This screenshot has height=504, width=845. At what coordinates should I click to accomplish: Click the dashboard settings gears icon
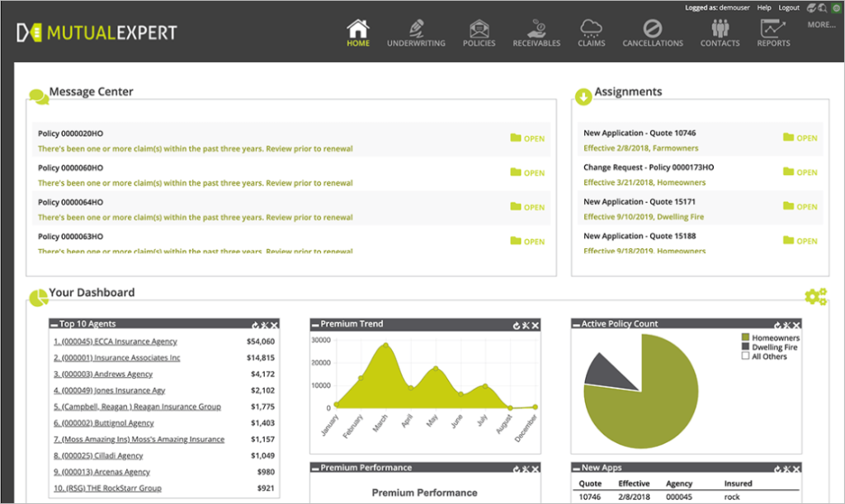coord(815,297)
